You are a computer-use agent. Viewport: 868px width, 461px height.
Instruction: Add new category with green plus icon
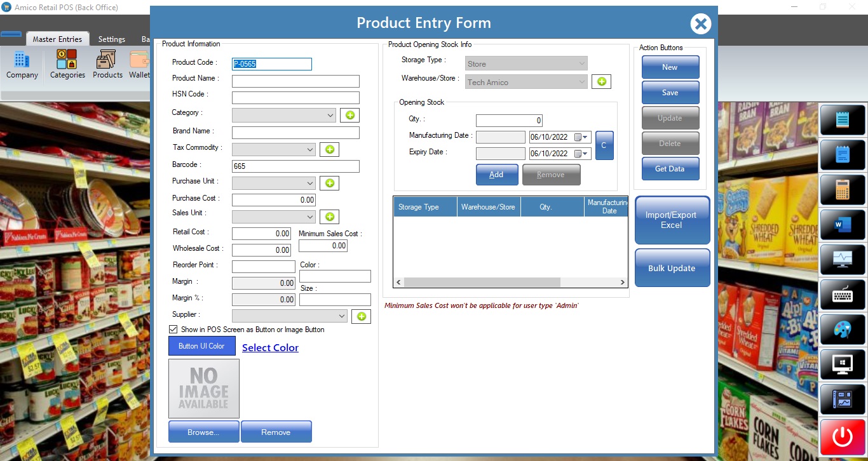point(349,115)
